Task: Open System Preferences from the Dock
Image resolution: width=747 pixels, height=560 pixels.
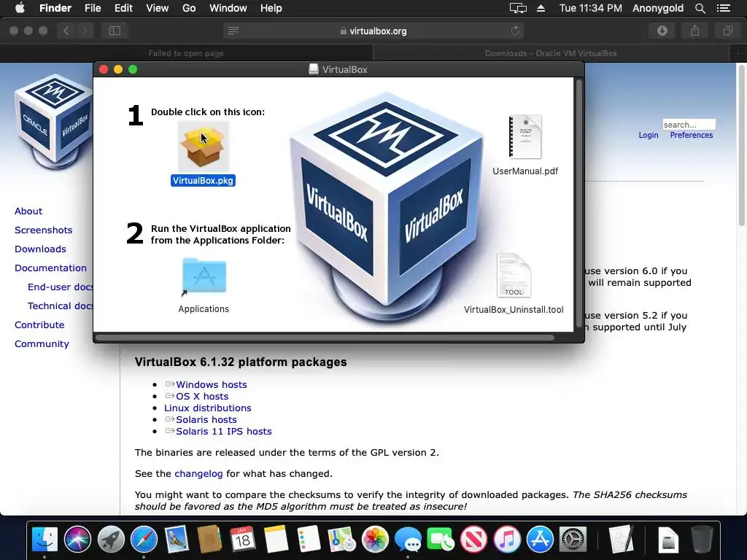Action: pyautogui.click(x=573, y=539)
